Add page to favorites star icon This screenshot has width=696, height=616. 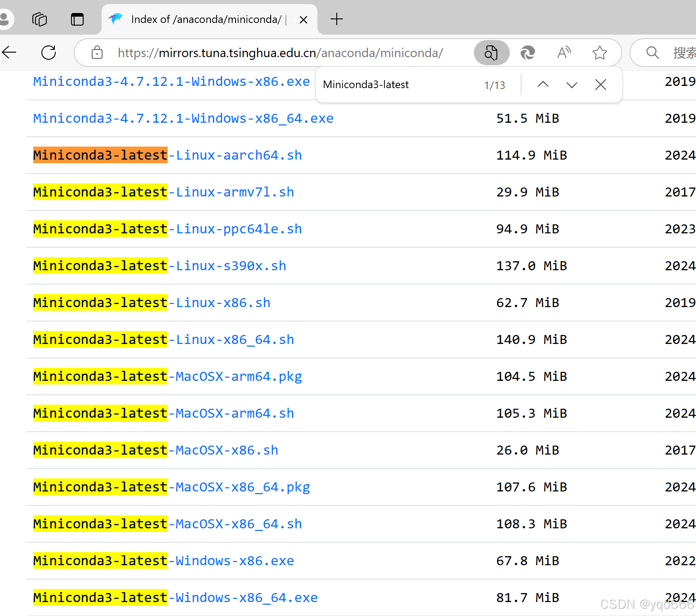coord(600,53)
